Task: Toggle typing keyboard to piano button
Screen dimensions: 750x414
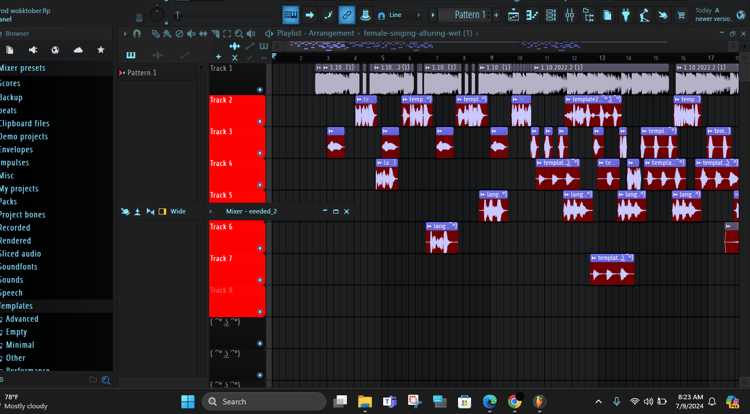Action: [290, 15]
